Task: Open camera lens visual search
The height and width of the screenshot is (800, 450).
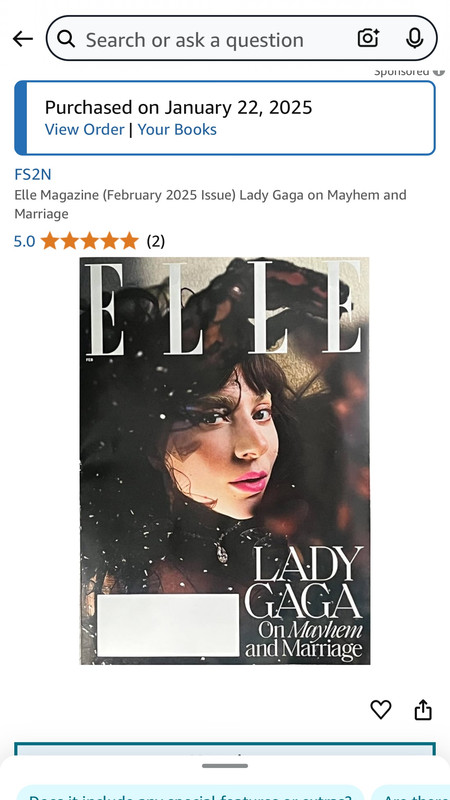Action: tap(368, 38)
